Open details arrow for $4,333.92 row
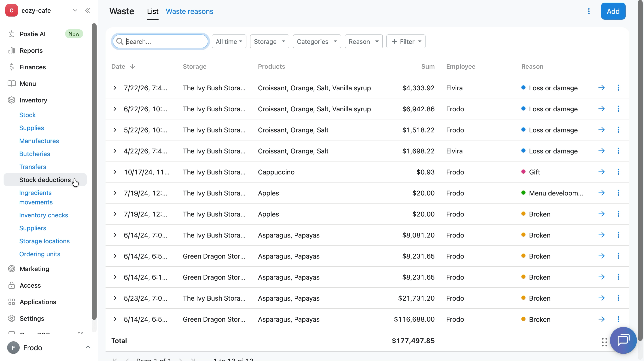 coord(601,88)
